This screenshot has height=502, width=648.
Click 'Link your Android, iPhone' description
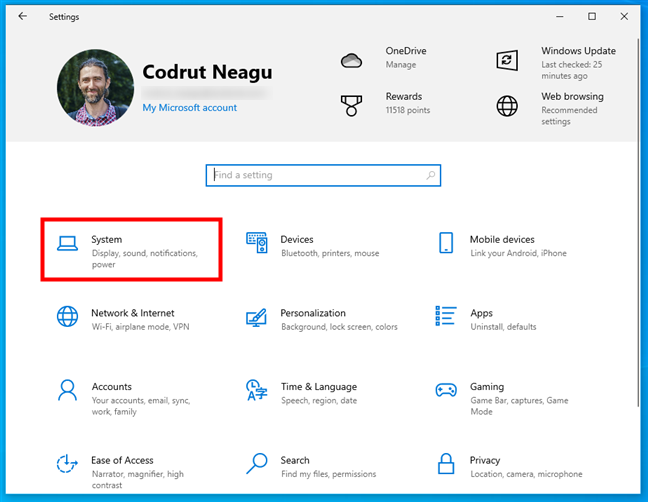click(518, 253)
